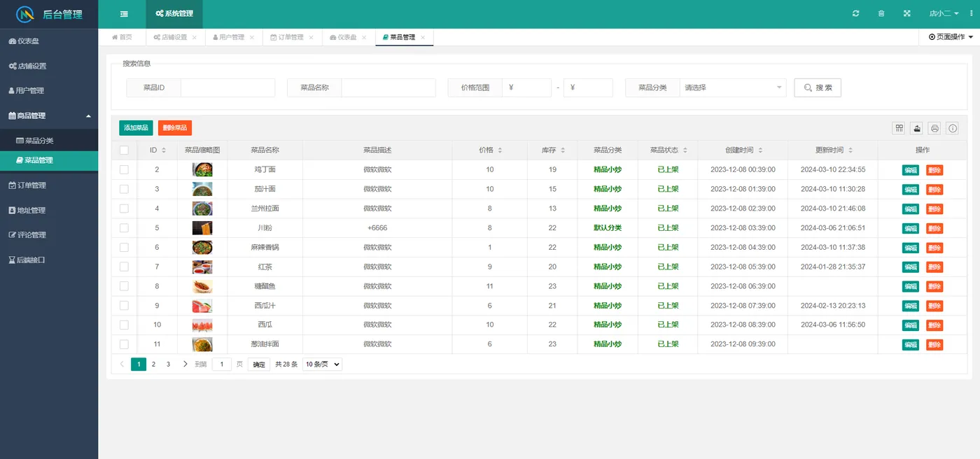This screenshot has width=980, height=459.
Task: Open thumbnail image of 西瓜汁
Action: tap(202, 306)
